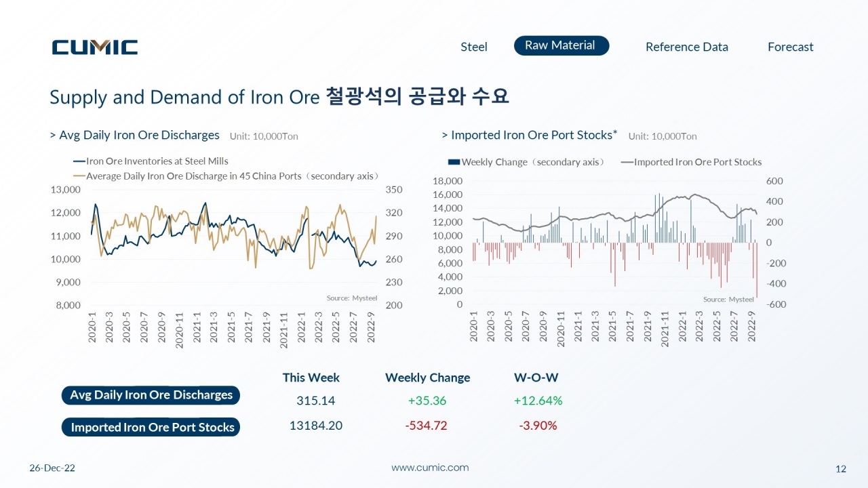Switch to the Reference Data tab
This screenshot has height=488, width=868.
687,47
